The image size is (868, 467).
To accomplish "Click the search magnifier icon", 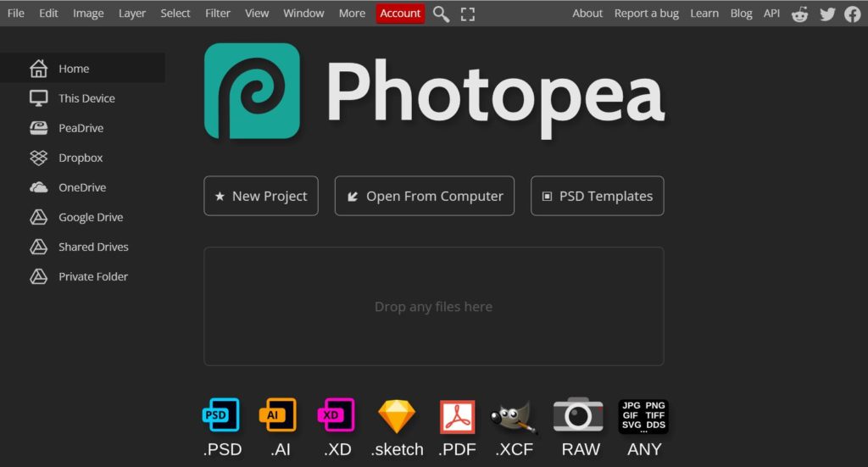I will (441, 14).
